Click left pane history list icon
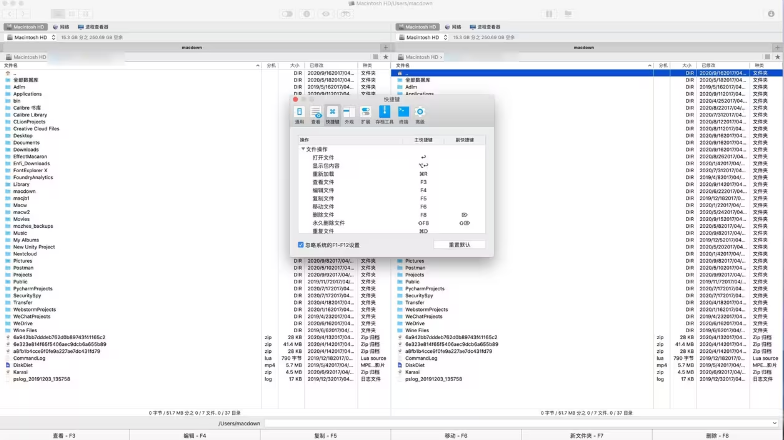Viewport: 784px width, 440px height. coord(376,57)
